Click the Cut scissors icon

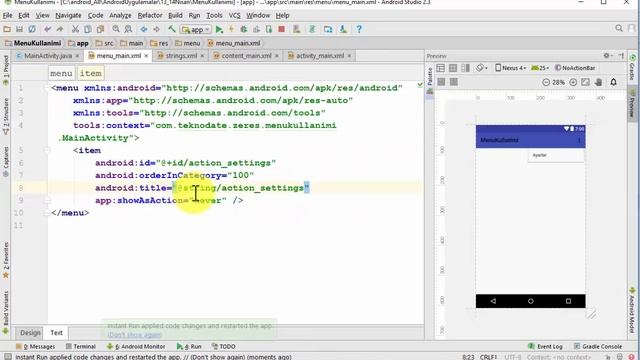75,29
